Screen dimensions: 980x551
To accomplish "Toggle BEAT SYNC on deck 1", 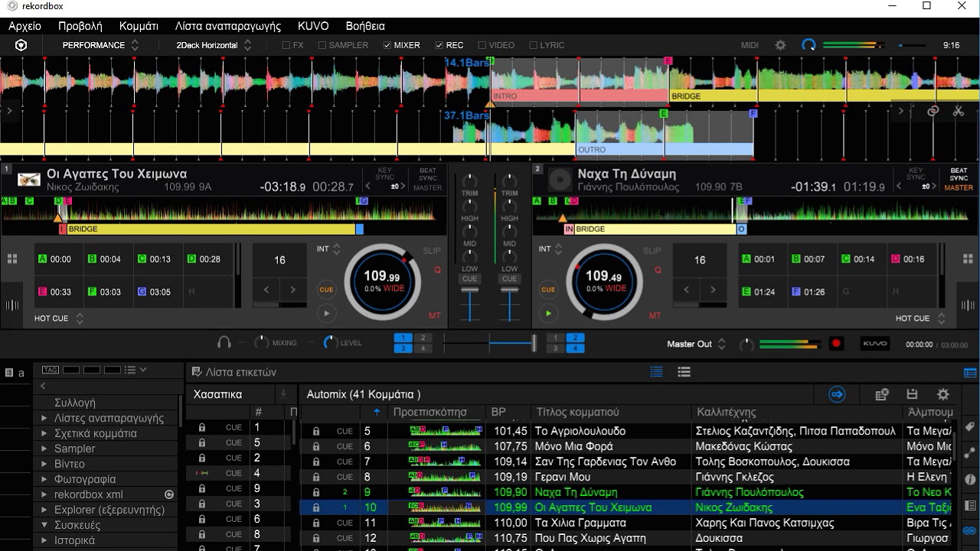I will pyautogui.click(x=427, y=174).
